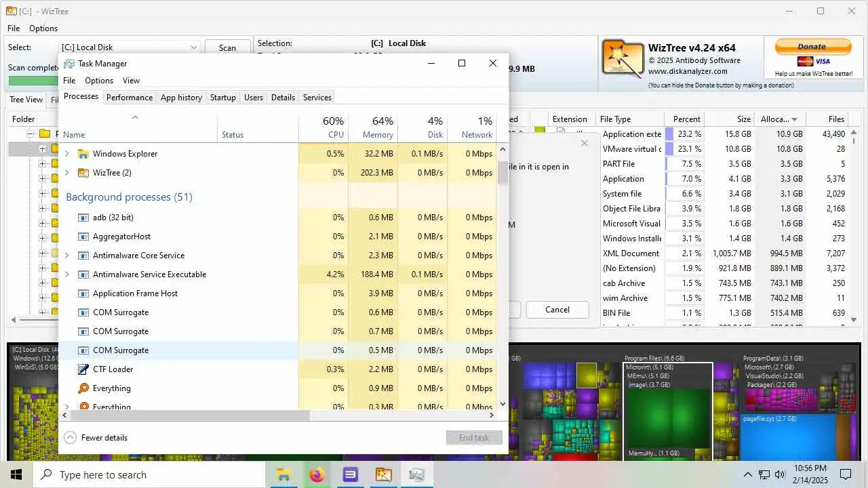This screenshot has height=488, width=868.
Task: Open Task Manager's View menu
Action: click(x=131, y=81)
